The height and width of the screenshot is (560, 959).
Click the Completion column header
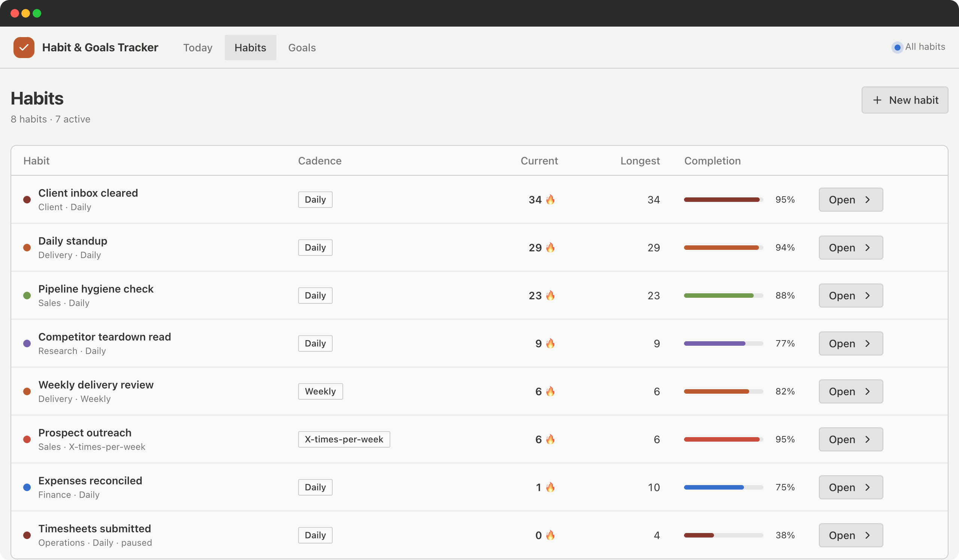pyautogui.click(x=713, y=161)
